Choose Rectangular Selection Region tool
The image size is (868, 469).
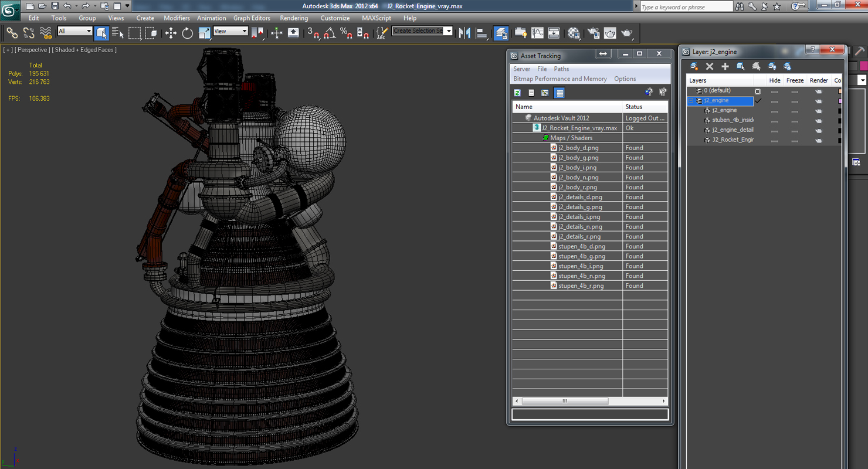pos(135,33)
